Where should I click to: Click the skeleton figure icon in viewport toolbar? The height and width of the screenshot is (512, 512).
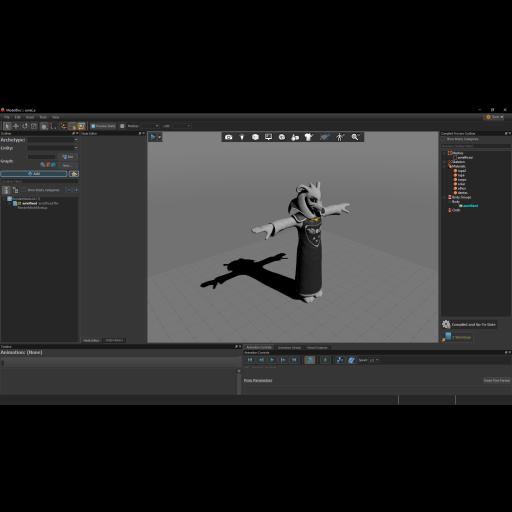coord(340,137)
